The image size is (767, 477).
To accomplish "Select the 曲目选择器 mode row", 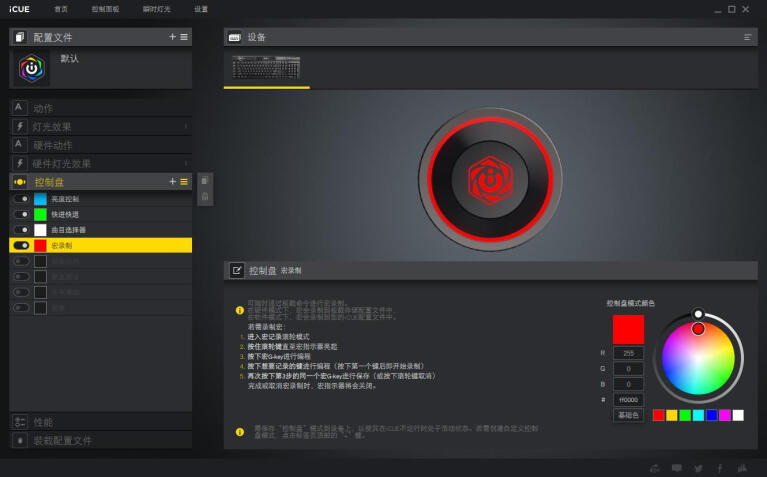I will pos(100,229).
